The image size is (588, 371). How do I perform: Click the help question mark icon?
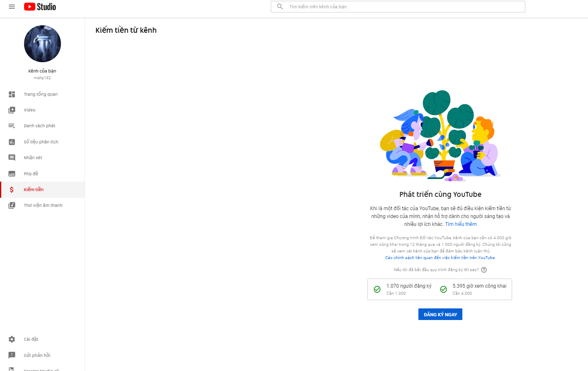point(484,270)
